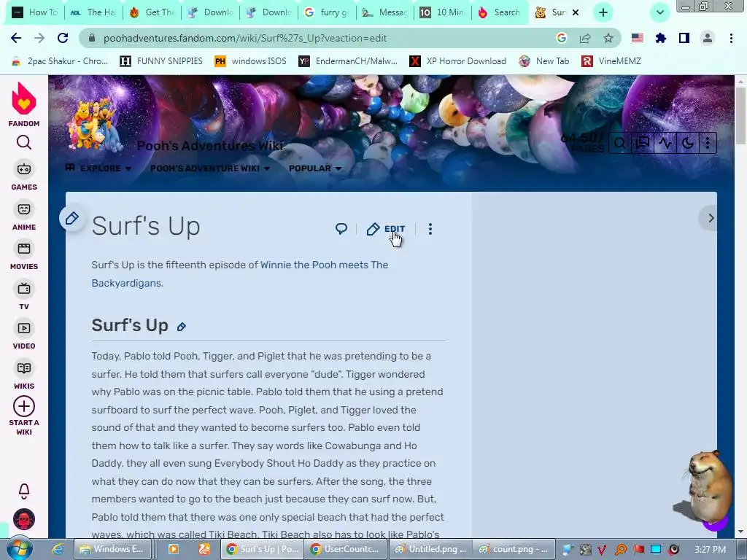Viewport: 747px width, 560px height.
Task: Expand the Explore menu
Action: coord(98,168)
